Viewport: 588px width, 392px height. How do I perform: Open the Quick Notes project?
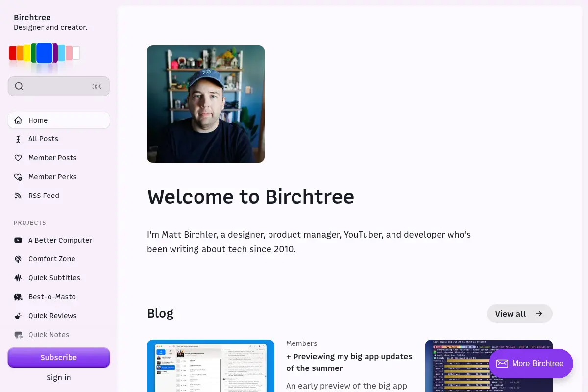click(59, 335)
